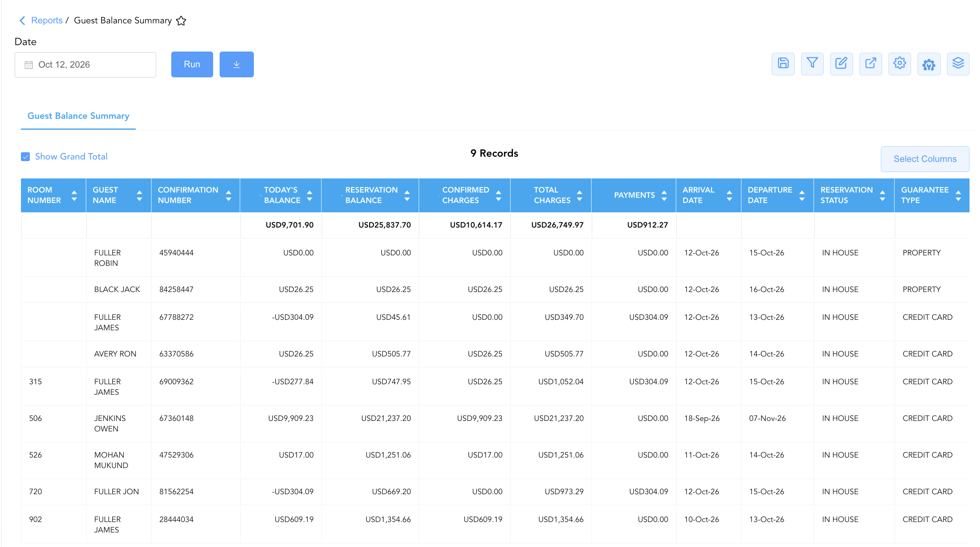Click guest name BLACK JACK

click(117, 289)
